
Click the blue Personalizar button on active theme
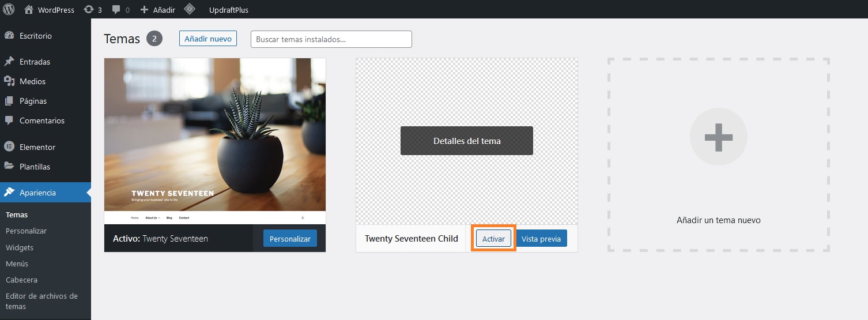coord(290,239)
